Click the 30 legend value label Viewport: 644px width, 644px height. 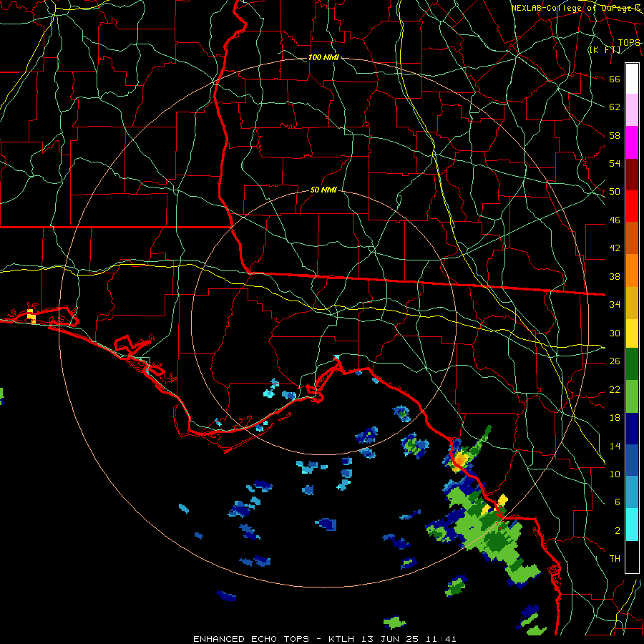coord(615,333)
